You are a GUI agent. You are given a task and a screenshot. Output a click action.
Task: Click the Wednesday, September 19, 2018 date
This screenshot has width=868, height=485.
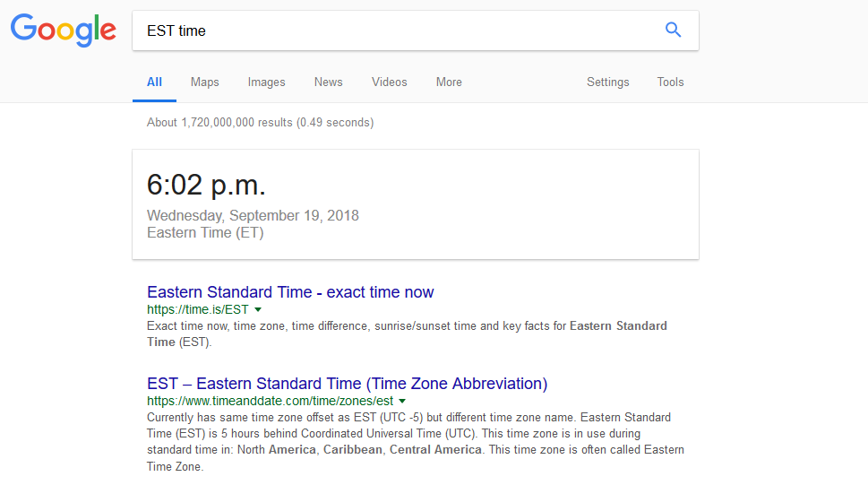point(253,216)
